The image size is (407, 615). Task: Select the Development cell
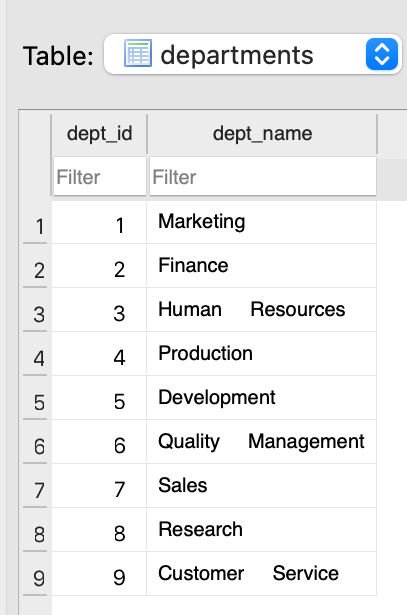tap(262, 398)
